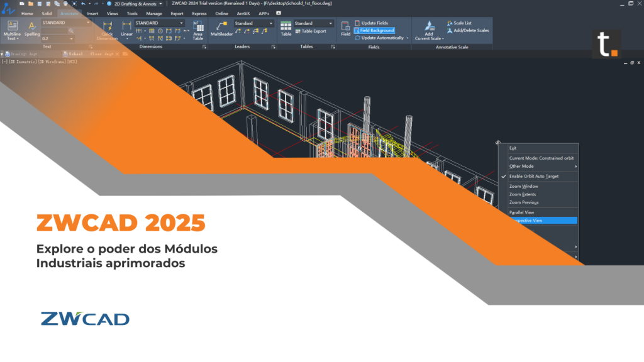The image size is (644, 362).
Task: Open the table style Standard dropdown
Action: pos(313,23)
